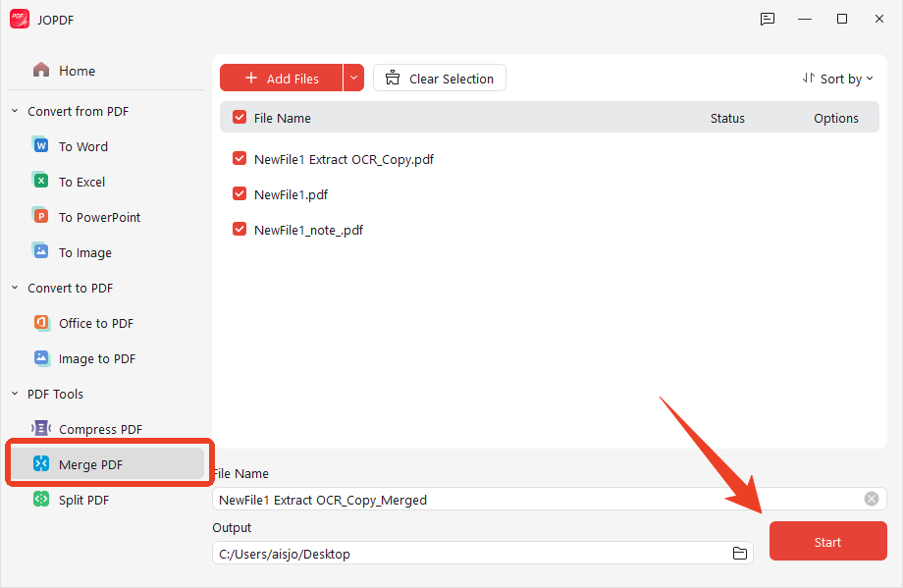Toggle the select-all File Name header checkbox
This screenshot has height=588, width=903.
coord(239,117)
